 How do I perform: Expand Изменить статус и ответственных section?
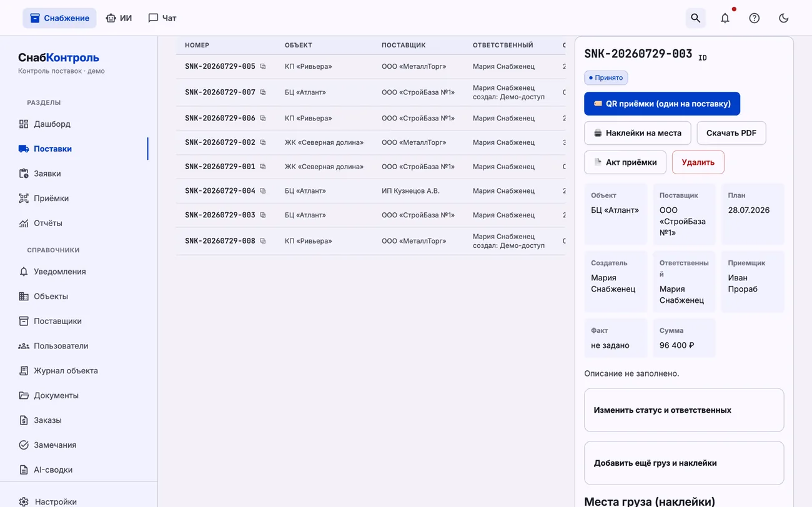click(684, 410)
